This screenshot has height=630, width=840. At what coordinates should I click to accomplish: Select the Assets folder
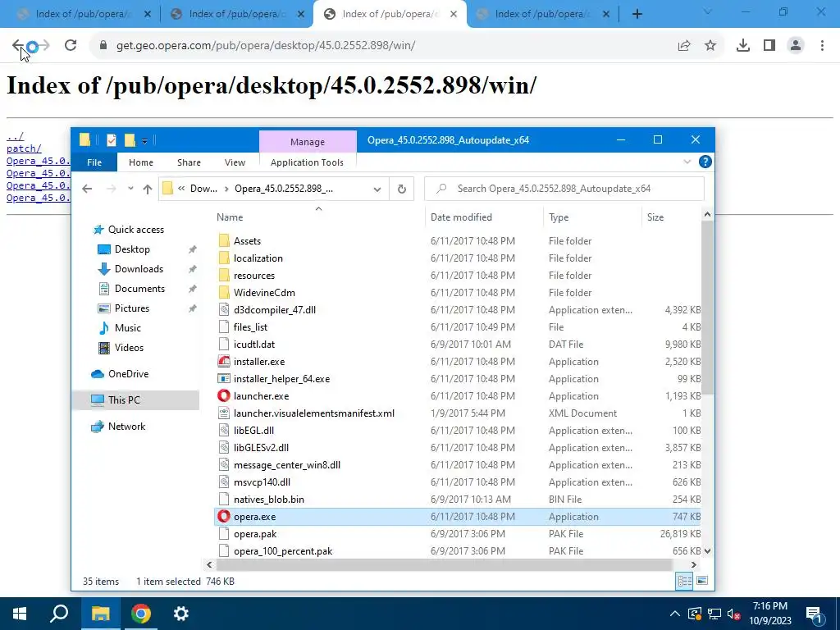click(x=247, y=241)
